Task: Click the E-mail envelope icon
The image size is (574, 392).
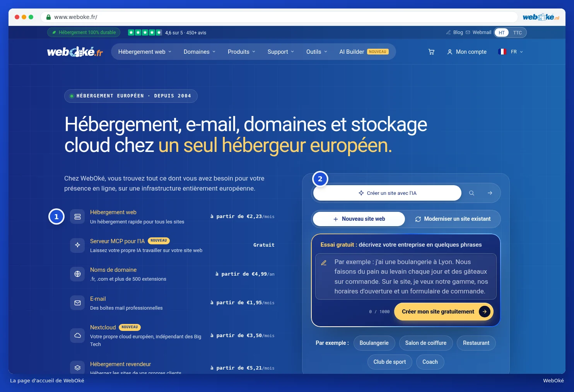Action: tap(77, 303)
